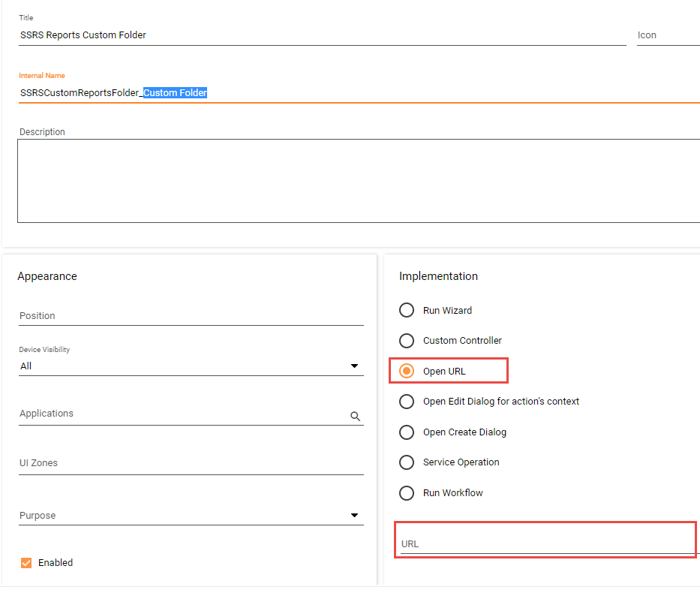The width and height of the screenshot is (700, 590).
Task: Select the Run Workflow radio button
Action: tap(407, 493)
